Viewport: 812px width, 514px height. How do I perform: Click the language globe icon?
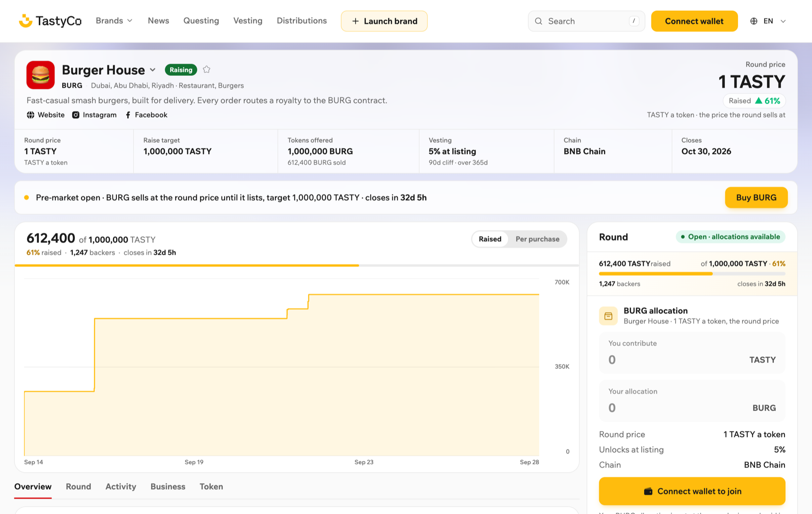point(754,21)
